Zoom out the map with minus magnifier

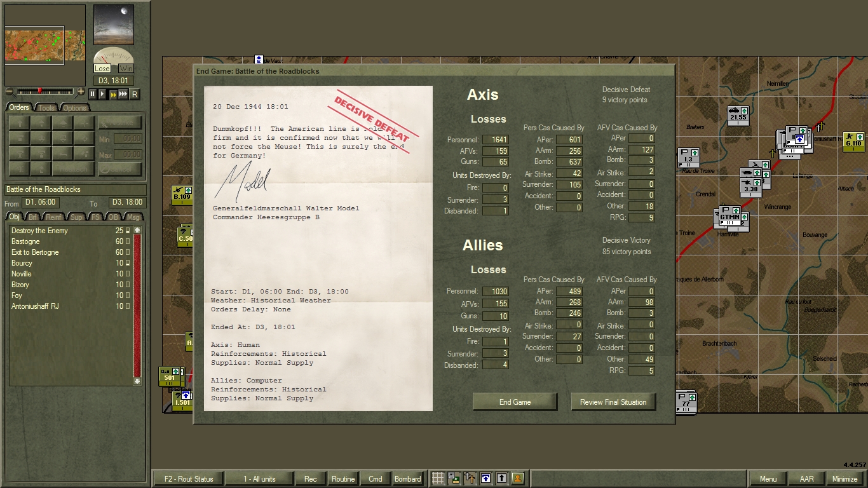9,91
